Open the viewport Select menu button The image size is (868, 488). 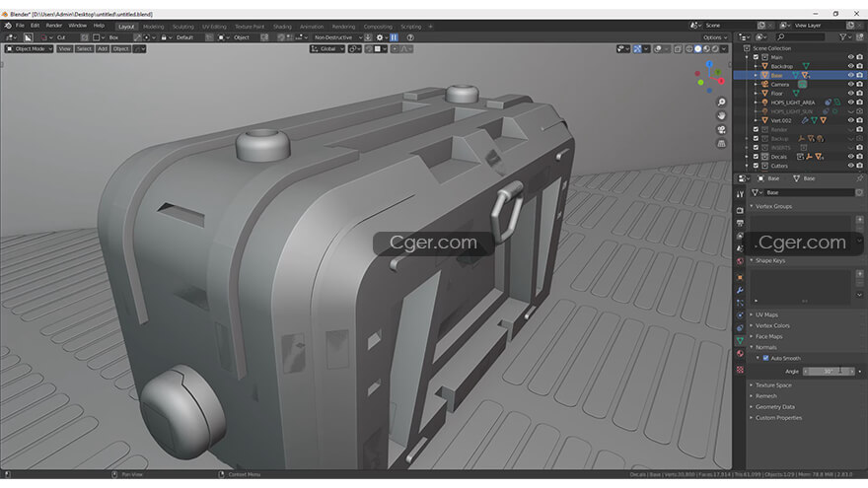[84, 48]
